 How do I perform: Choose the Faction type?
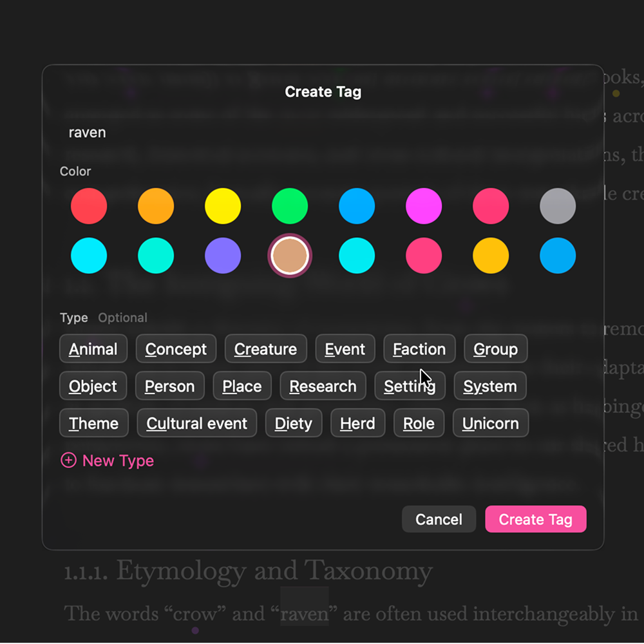tap(419, 348)
